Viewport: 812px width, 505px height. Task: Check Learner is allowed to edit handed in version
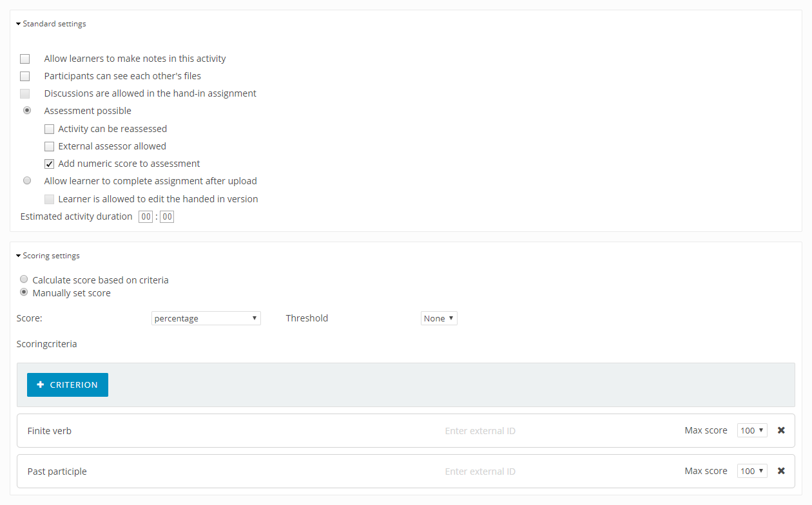coord(49,199)
